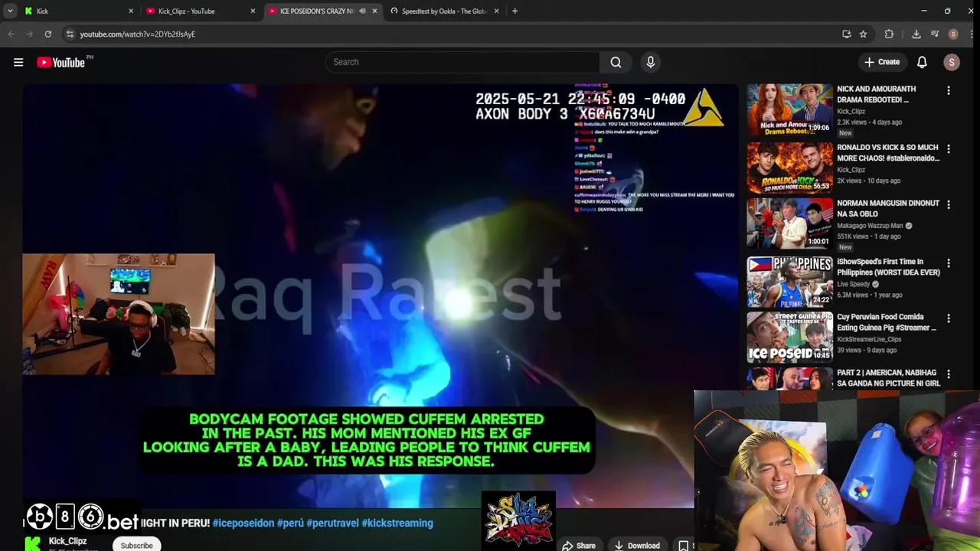
Task: Open KickStreamerLive_Clips channel name
Action: 869,339
